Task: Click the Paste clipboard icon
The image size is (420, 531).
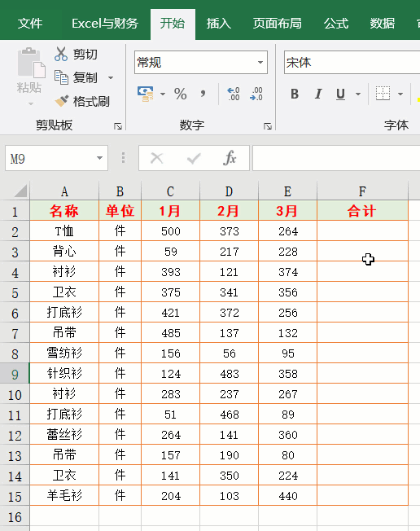Action: (x=31, y=63)
